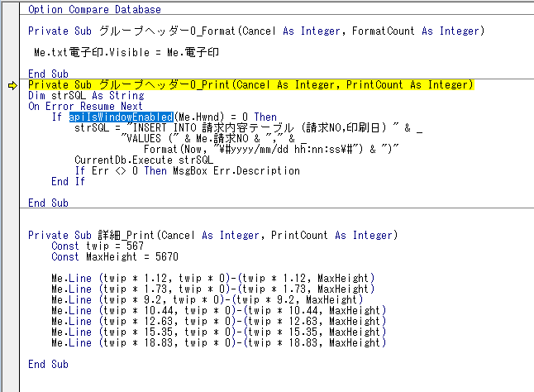
Task: Click the 'Option Compare Database' line
Action: 94,10
